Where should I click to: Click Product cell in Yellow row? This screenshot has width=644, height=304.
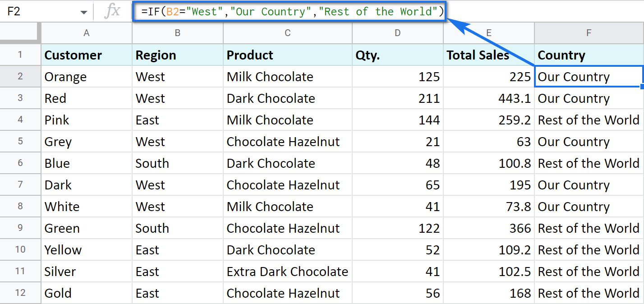[288, 250]
